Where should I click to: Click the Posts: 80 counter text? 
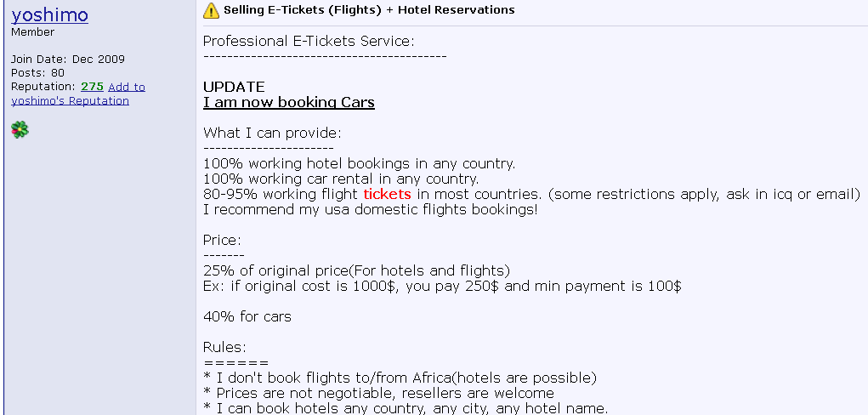point(37,73)
